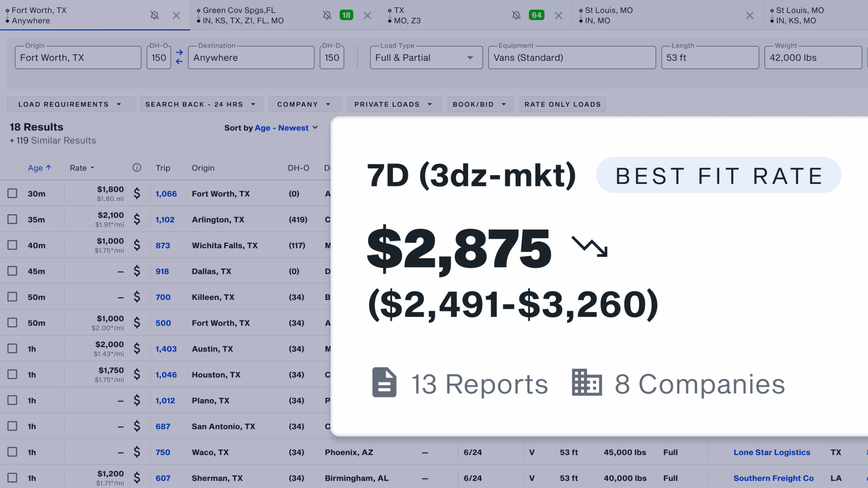The height and width of the screenshot is (488, 868).
Task: Click the bell icon on the TX MO, Z3 tab
Action: tap(516, 15)
